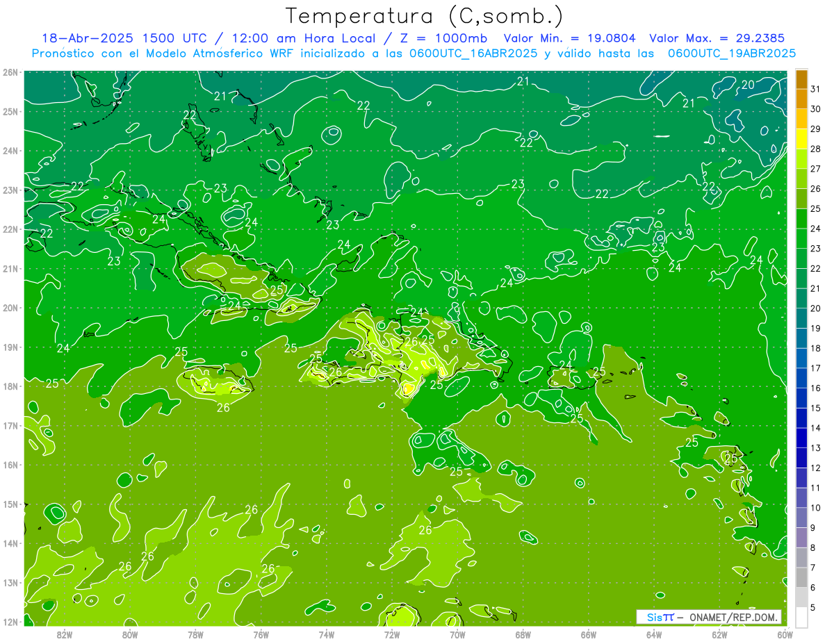This screenshot has height=644, width=834.
Task: Pick the white bottom segment of color scale
Action: pos(801,616)
